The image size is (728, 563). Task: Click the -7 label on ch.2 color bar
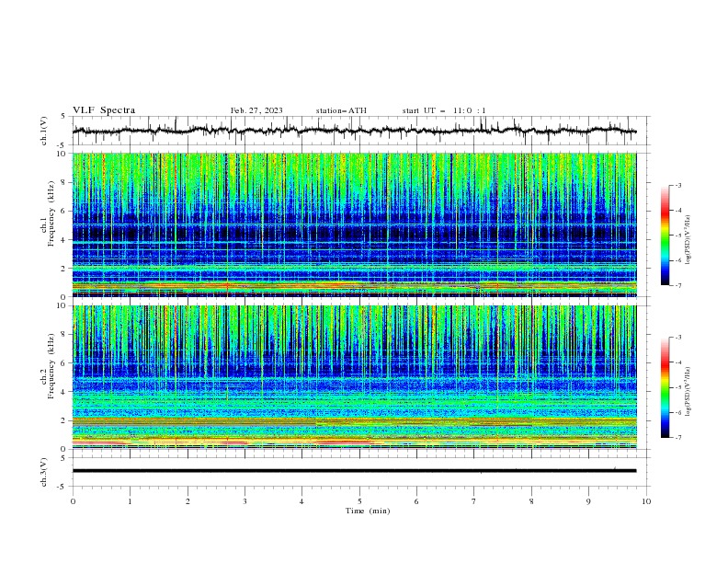pos(677,438)
